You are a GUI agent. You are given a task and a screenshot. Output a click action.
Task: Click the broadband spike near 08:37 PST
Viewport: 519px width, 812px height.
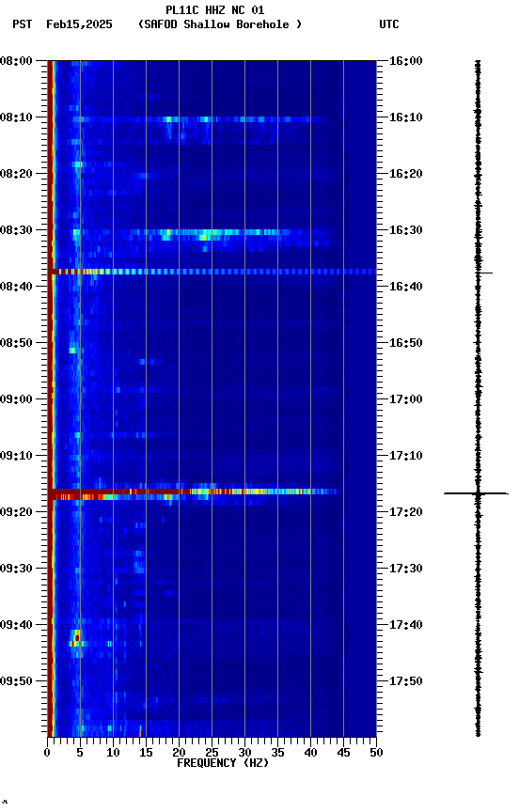212,272
